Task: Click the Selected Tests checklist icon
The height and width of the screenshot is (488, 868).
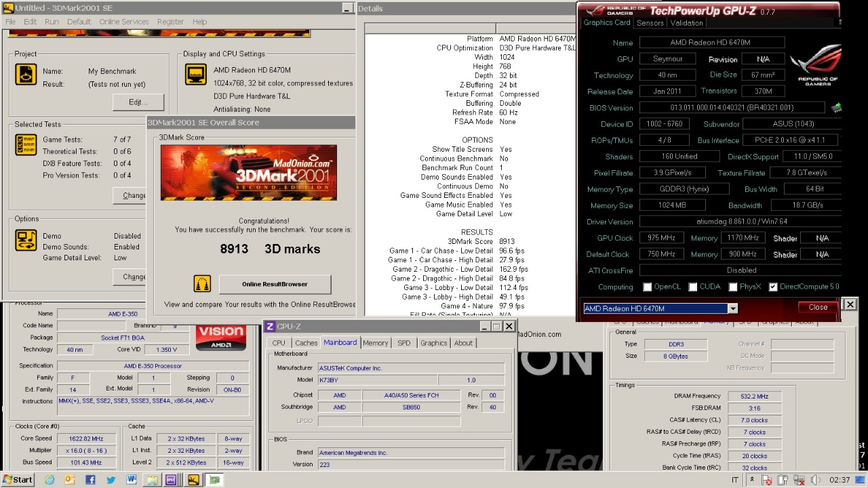Action: pos(26,145)
